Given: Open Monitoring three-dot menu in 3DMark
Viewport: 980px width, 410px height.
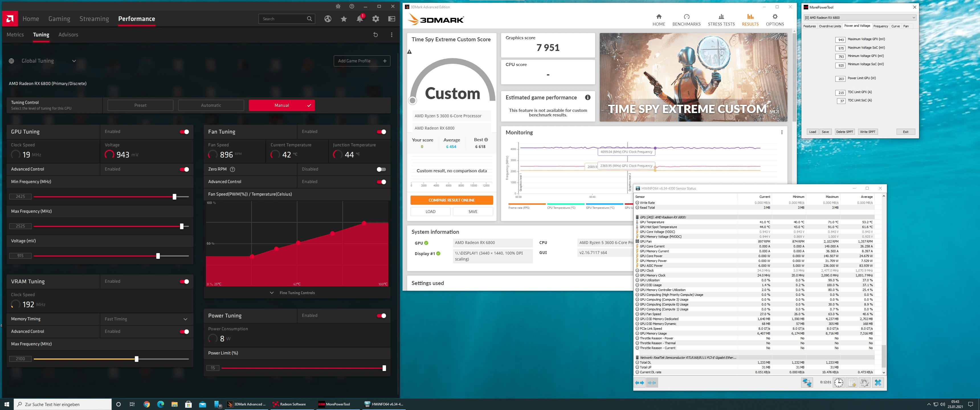Looking at the screenshot, I should (x=782, y=132).
